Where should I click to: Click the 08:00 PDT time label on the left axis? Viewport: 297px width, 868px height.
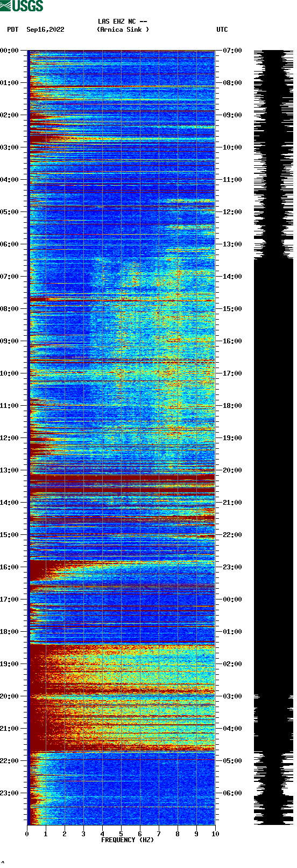tap(9, 309)
